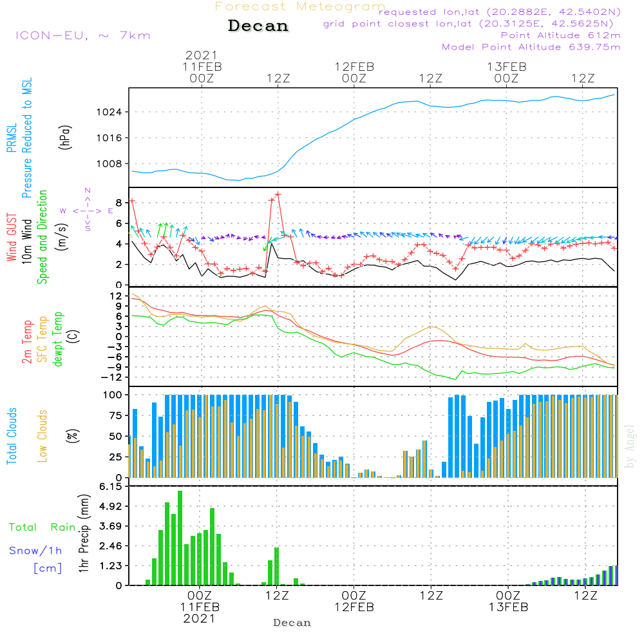This screenshot has width=644, height=644.
Task: Click the bottom "2021" year label
Action: click(199, 619)
